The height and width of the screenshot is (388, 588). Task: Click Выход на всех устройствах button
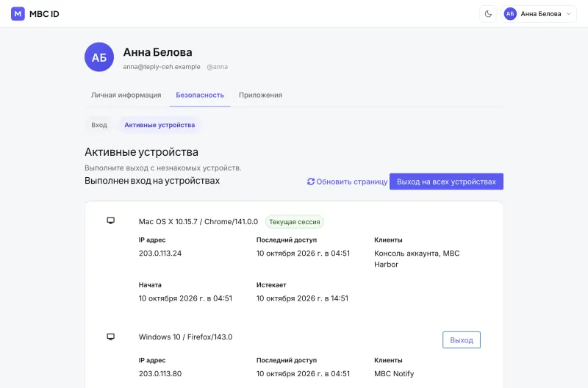click(x=446, y=182)
